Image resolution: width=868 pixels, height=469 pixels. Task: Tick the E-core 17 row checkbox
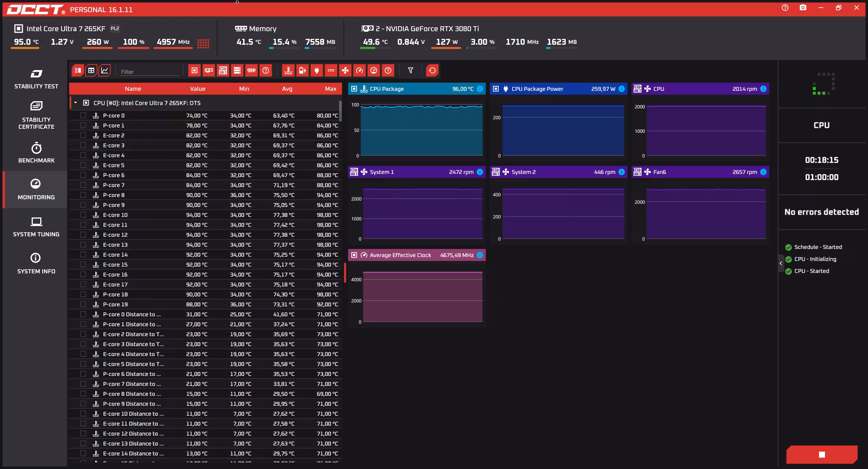[x=83, y=285]
